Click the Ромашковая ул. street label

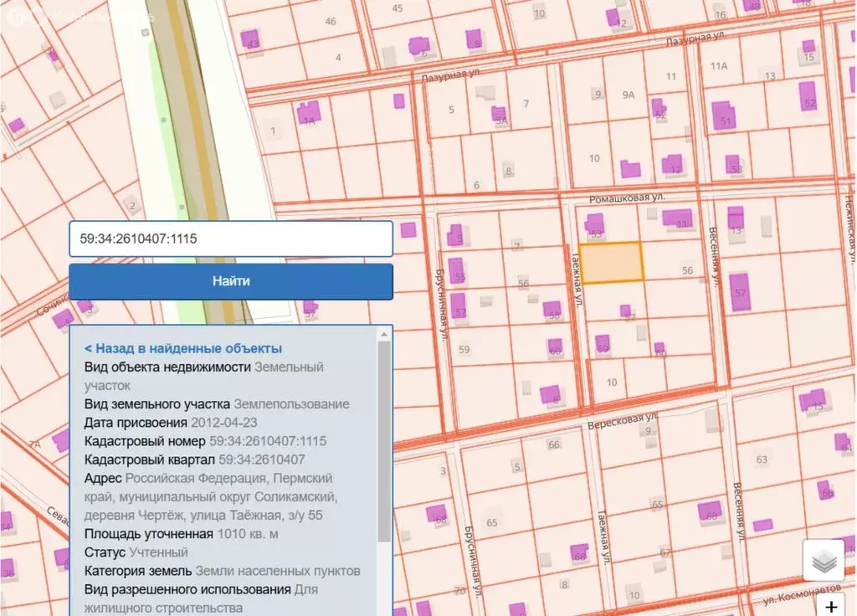point(627,198)
